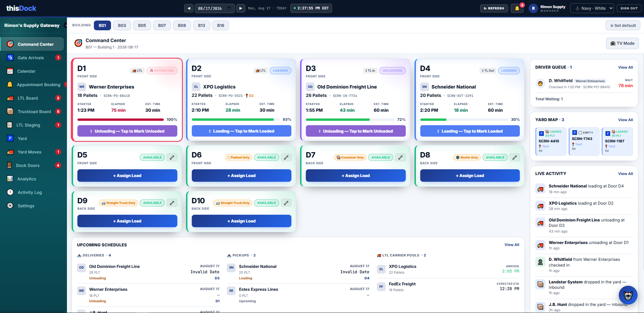Switch to building B03 tab
This screenshot has width=644, height=313.
122,26
